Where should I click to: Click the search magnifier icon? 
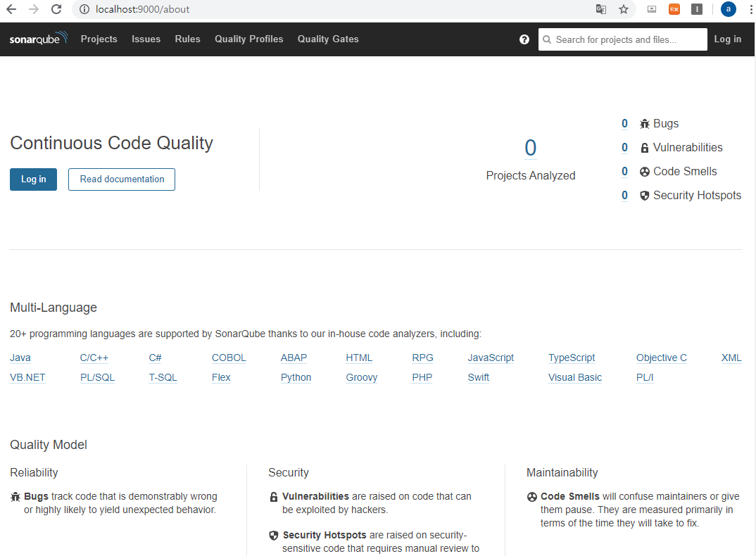tap(547, 39)
